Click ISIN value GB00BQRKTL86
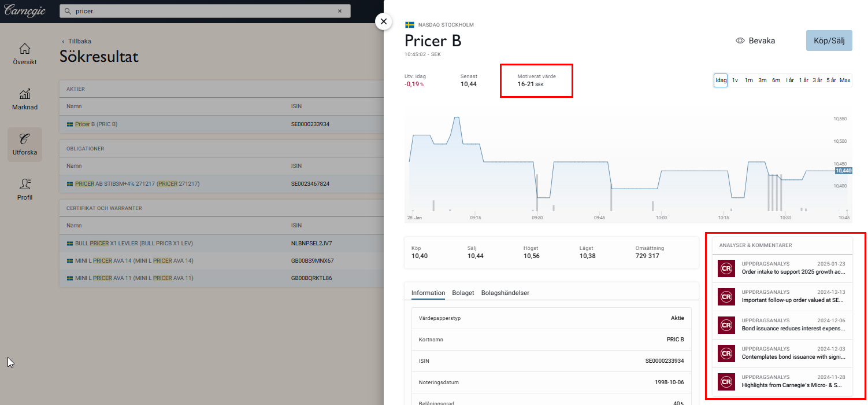868x405 pixels. (x=311, y=278)
